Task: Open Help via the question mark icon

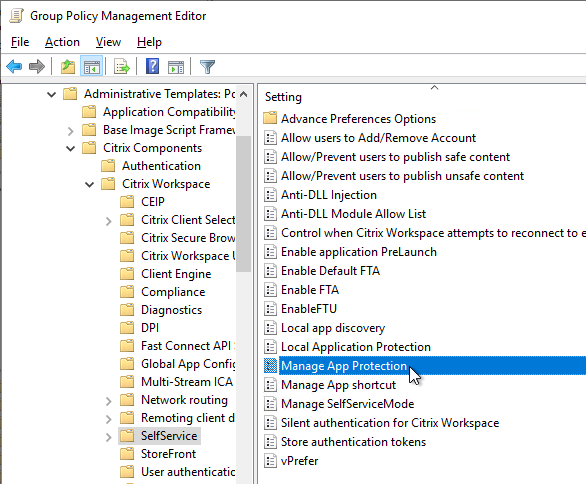Action: pos(152,67)
